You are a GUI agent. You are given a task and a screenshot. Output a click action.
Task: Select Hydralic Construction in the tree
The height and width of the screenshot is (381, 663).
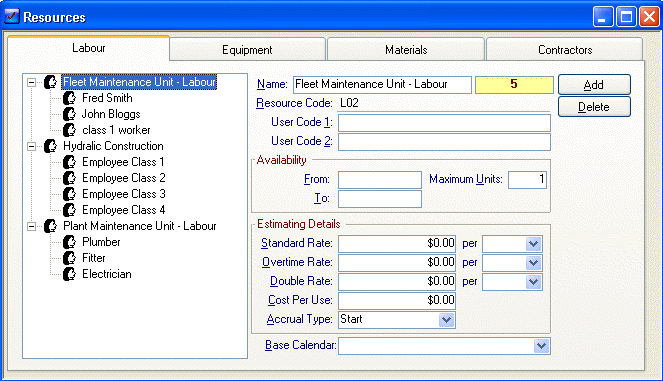click(113, 146)
